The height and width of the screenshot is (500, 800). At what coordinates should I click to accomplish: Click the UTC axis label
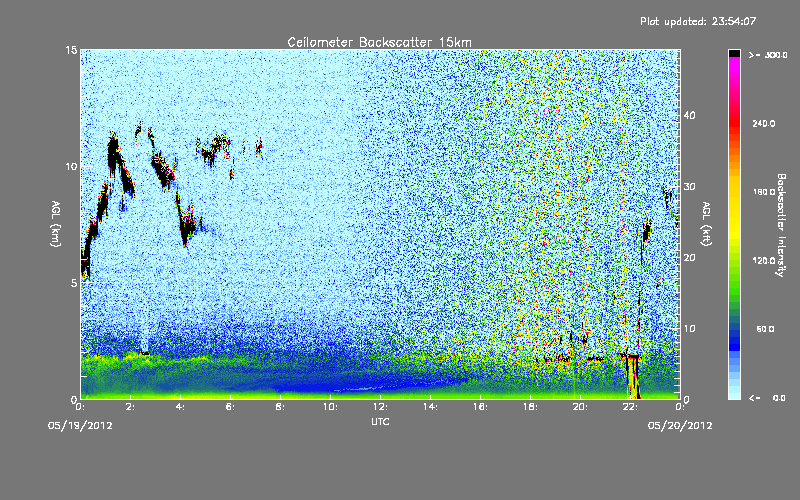point(381,421)
